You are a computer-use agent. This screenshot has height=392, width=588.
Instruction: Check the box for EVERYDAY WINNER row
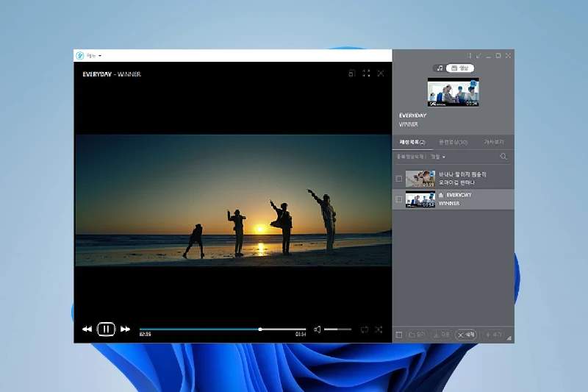click(398, 199)
